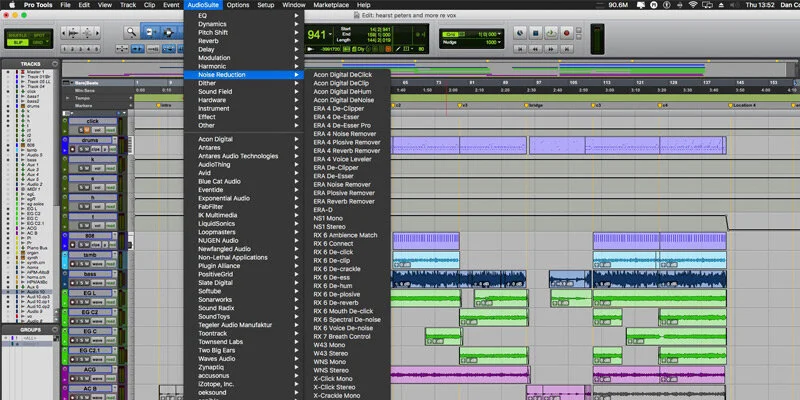The image size is (800, 400).
Task: Click the drums track color strip
Action: pos(65,145)
